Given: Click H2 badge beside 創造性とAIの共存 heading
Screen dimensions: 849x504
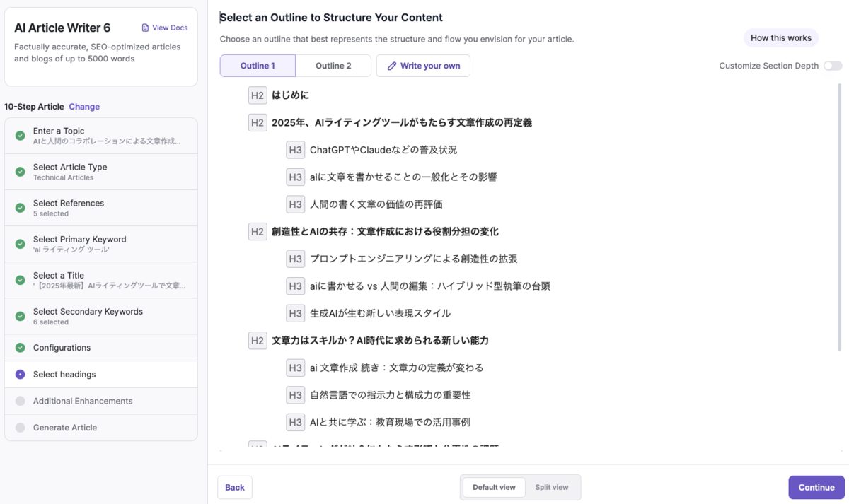Looking at the screenshot, I should click(258, 231).
